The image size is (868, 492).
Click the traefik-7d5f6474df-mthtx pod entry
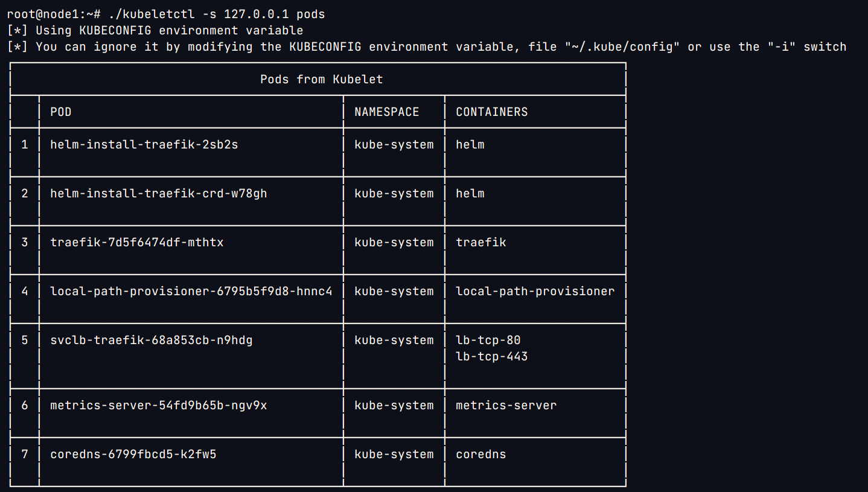(x=136, y=242)
